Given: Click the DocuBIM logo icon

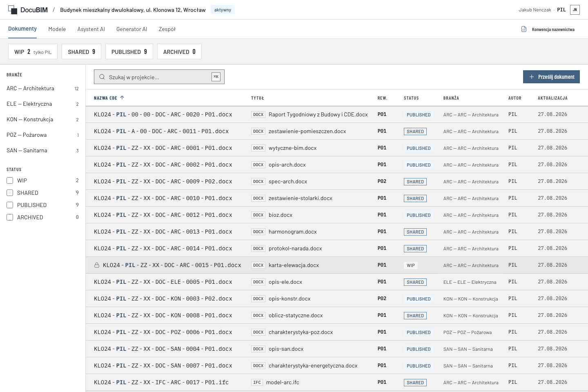Looking at the screenshot, I should point(13,10).
